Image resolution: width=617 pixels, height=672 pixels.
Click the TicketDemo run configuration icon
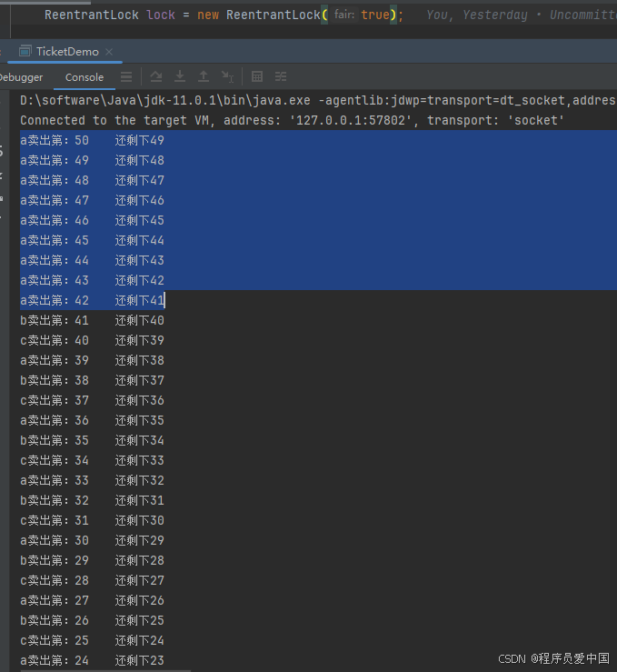(25, 52)
